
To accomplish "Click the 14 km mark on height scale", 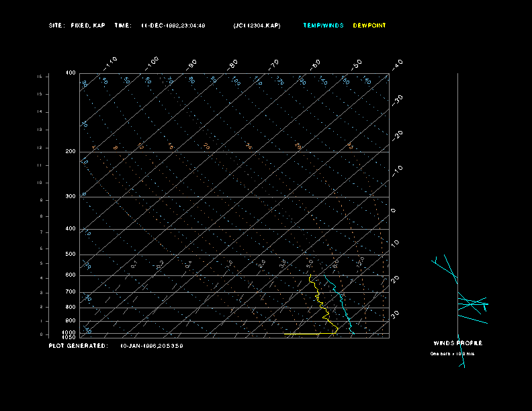I will 40,111.
